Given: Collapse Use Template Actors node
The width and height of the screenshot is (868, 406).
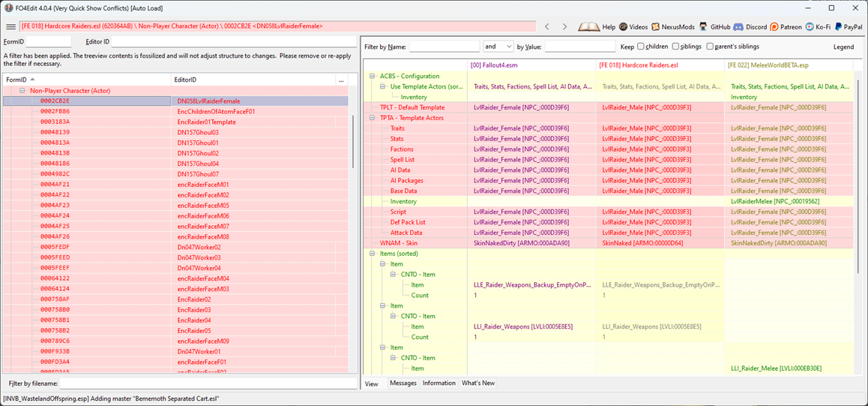Looking at the screenshot, I should 382,86.
